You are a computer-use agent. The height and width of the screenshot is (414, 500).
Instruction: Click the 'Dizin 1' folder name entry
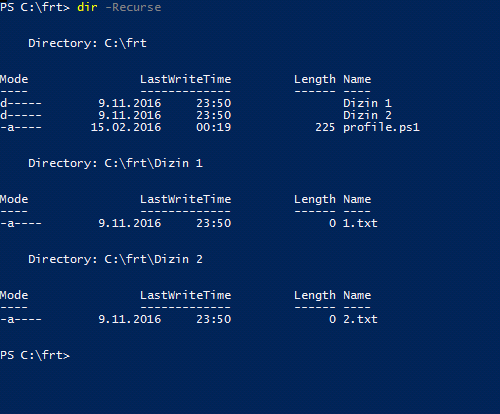367,103
